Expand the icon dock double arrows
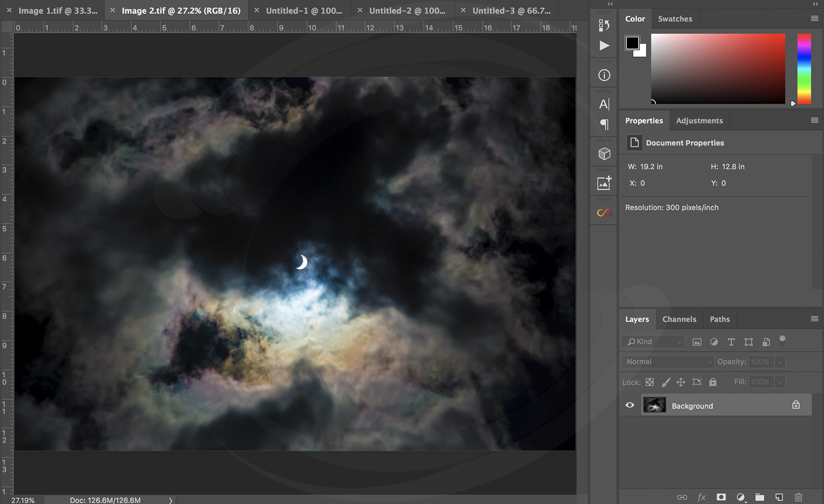The width and height of the screenshot is (824, 504). [x=610, y=4]
